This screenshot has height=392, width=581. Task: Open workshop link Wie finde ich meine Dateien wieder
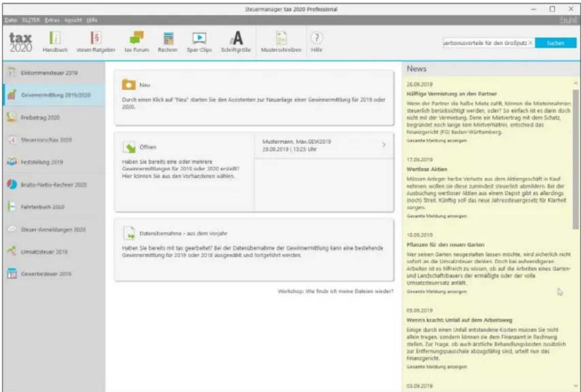point(335,291)
